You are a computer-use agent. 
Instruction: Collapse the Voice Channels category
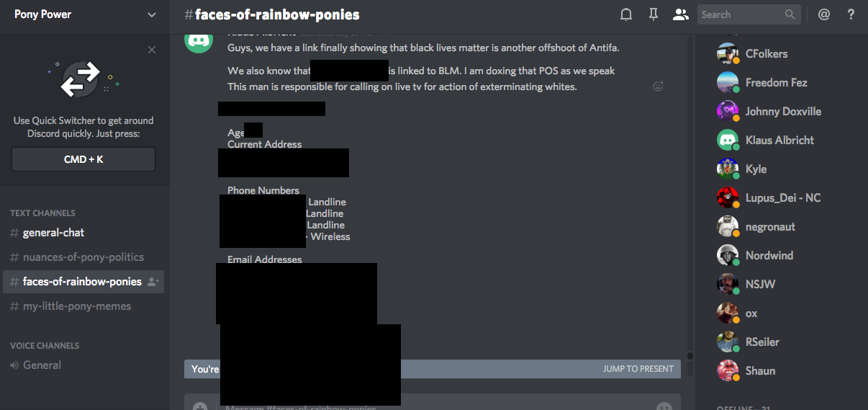45,346
